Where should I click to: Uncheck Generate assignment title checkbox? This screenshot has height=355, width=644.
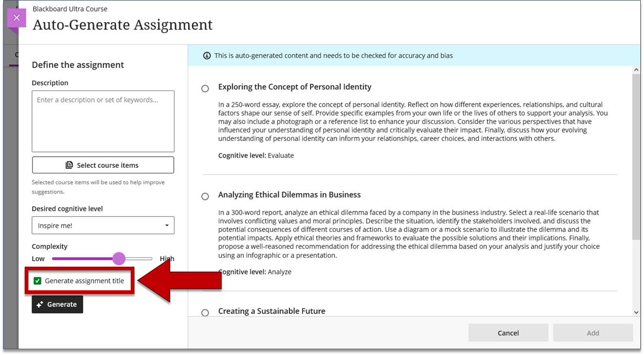(x=37, y=281)
